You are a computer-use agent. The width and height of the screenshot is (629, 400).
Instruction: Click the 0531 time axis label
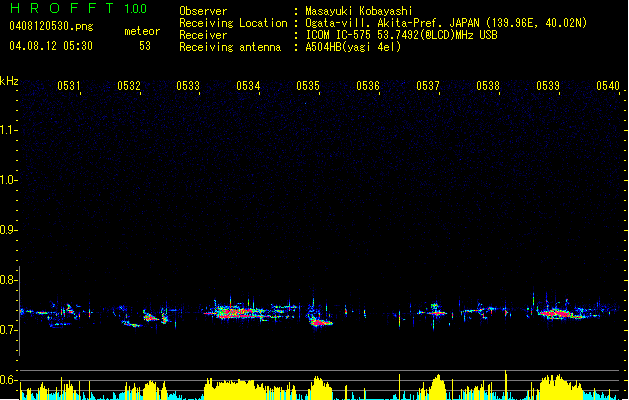pos(69,86)
